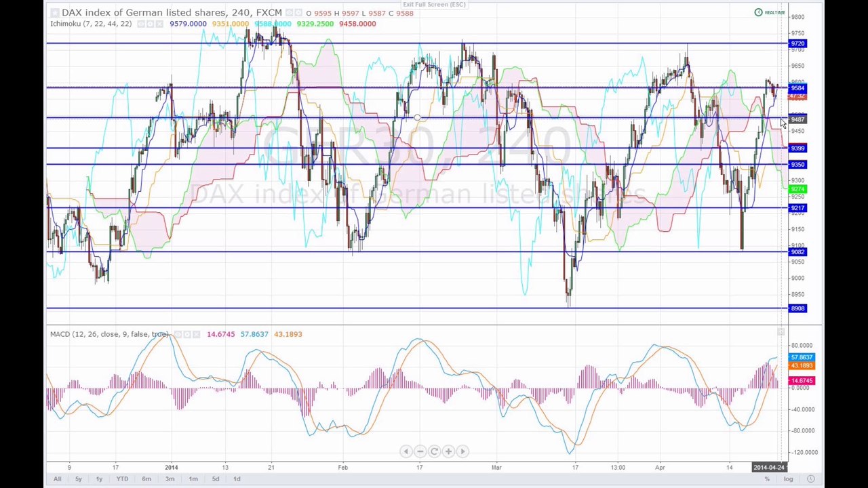This screenshot has width=868, height=488.
Task: Click Ichimoku value 9351.0000
Action: click(x=230, y=24)
